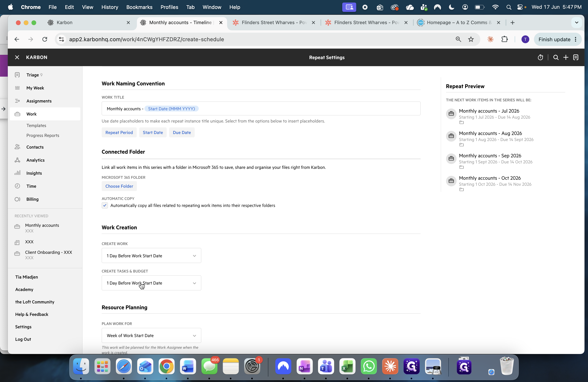Open the Create Work dropdown
Image resolution: width=588 pixels, height=382 pixels.
point(151,256)
